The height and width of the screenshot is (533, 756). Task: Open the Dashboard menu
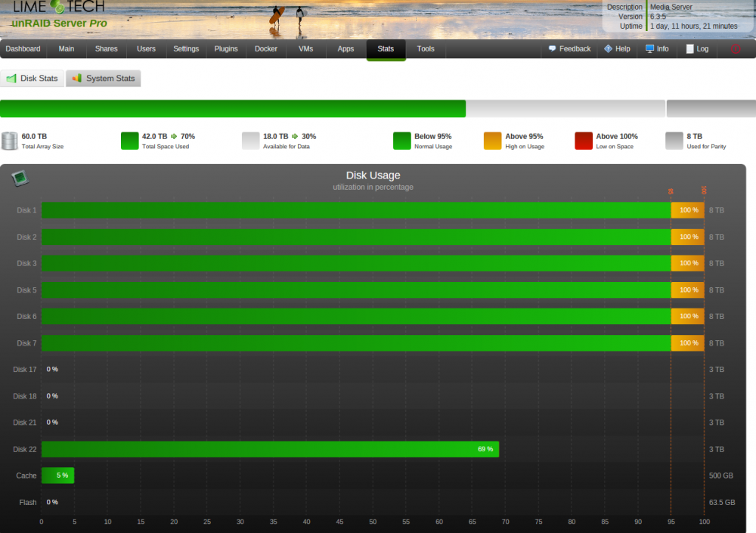pos(23,48)
